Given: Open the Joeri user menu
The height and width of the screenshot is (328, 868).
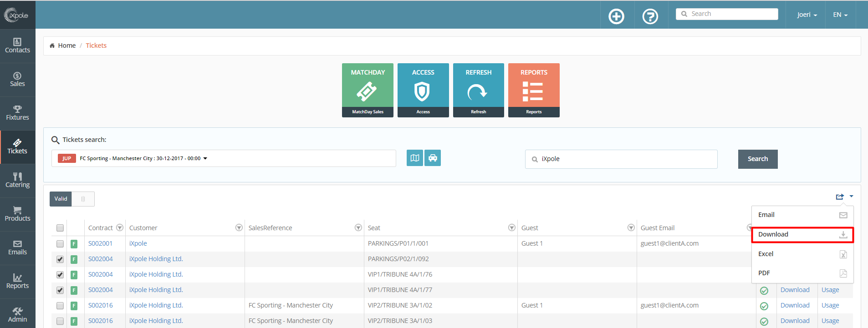Looking at the screenshot, I should (x=807, y=15).
